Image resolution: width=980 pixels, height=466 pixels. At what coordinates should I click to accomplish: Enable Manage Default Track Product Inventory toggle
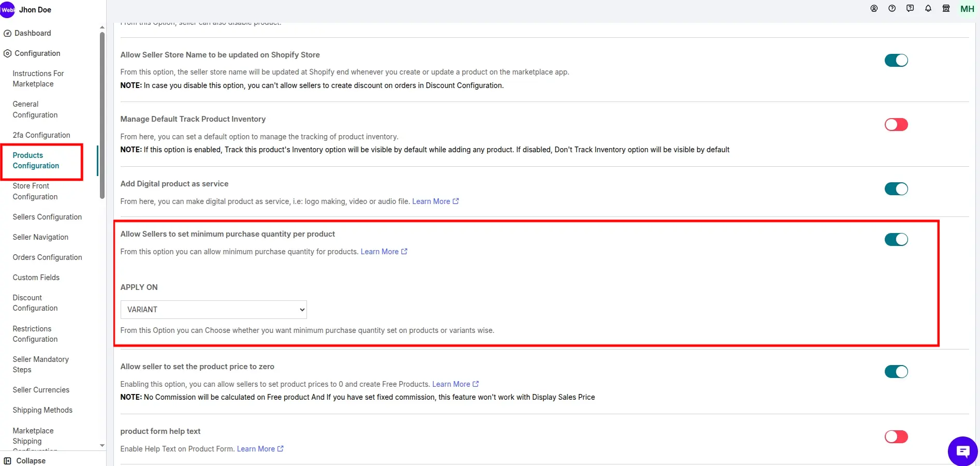tap(896, 125)
